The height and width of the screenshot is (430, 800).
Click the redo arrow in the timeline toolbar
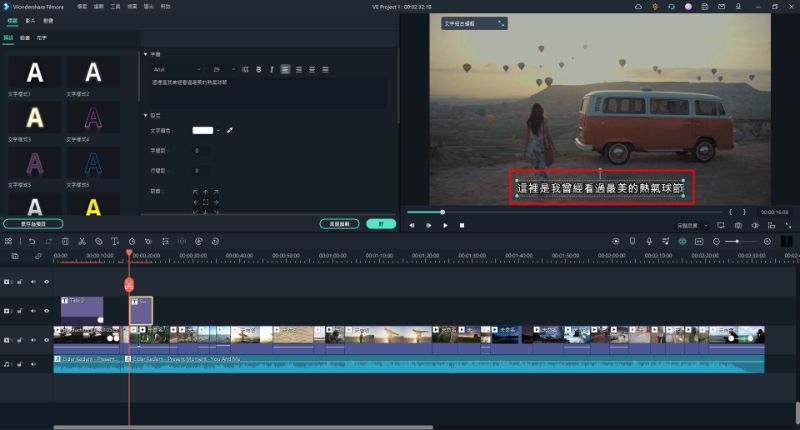(x=48, y=241)
